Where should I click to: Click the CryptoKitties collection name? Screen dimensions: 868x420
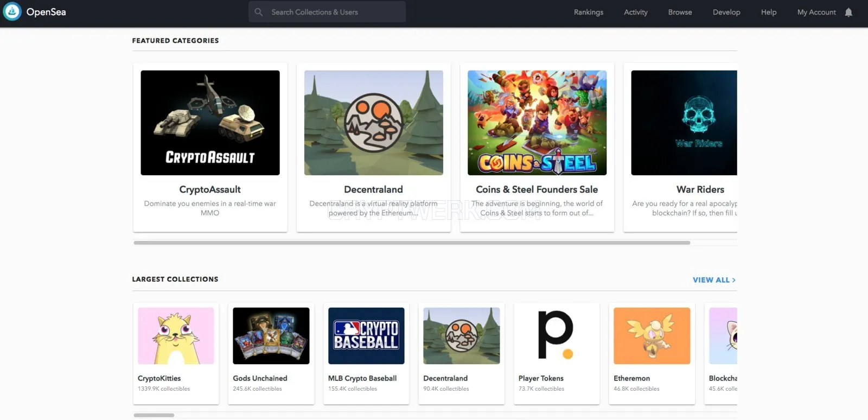click(x=159, y=378)
